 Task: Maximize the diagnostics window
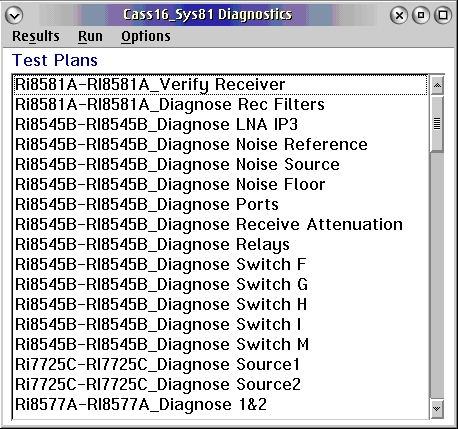tap(443, 15)
